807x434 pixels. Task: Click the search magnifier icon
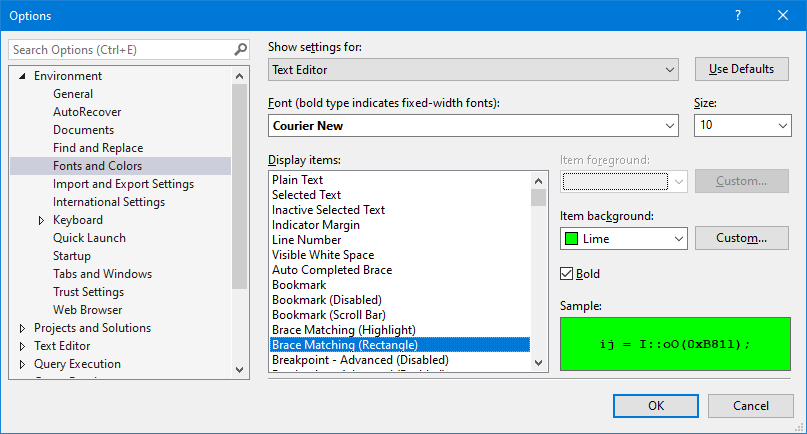coord(240,49)
